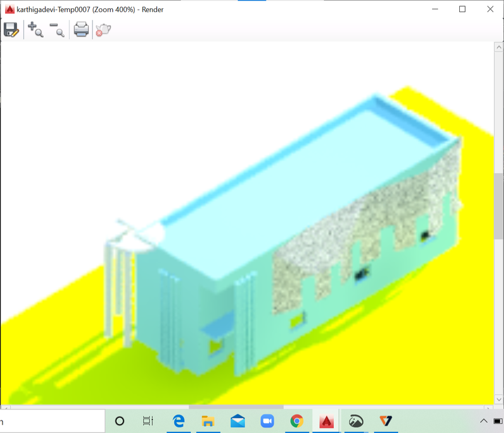Viewport: 504px width, 433px height.
Task: Open File Explorer from the taskbar
Action: 209,421
